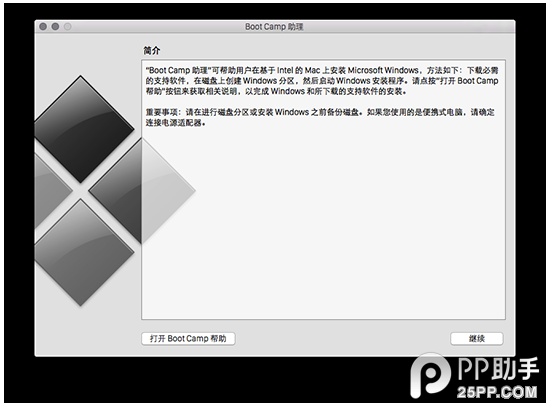Close the Boot Camp 助理 window
This screenshot has width=550, height=406.
(x=43, y=27)
